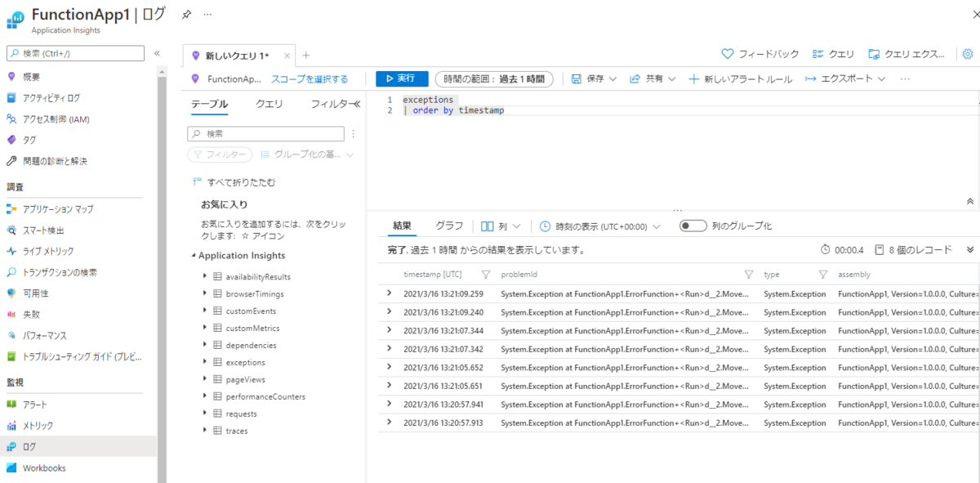
Task: Open the settings gear icon
Action: (x=968, y=54)
